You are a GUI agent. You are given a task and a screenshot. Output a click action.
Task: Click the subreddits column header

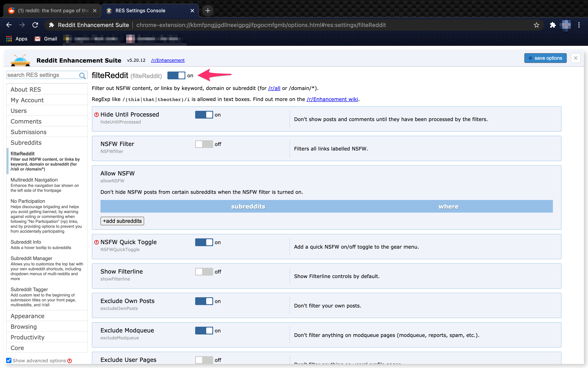(248, 206)
